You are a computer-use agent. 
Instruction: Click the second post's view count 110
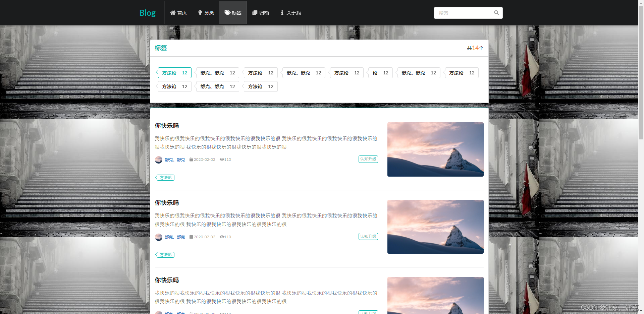click(x=228, y=237)
